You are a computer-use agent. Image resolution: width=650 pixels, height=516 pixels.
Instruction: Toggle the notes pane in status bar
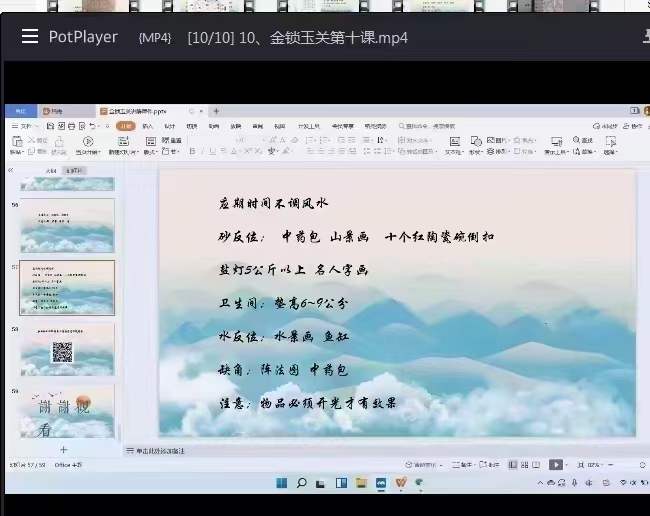pos(459,465)
